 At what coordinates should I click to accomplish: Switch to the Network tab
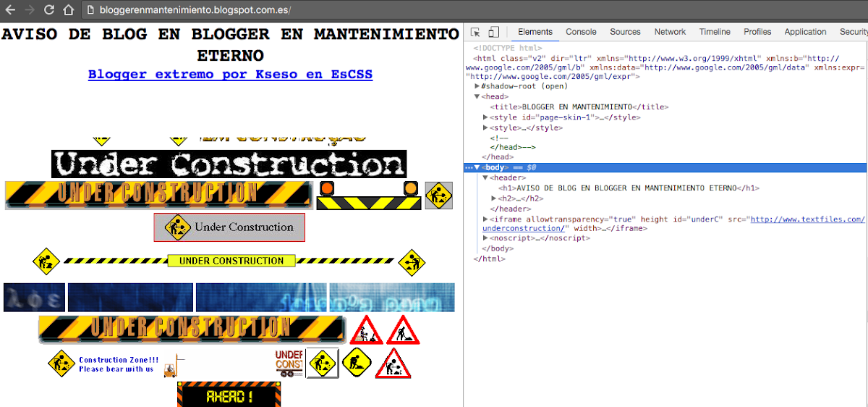click(x=670, y=32)
